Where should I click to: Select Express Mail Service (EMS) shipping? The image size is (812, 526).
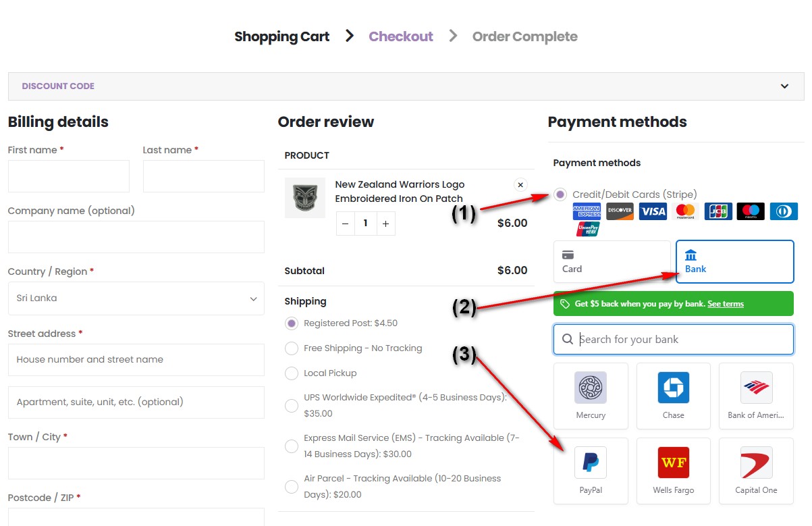click(292, 446)
